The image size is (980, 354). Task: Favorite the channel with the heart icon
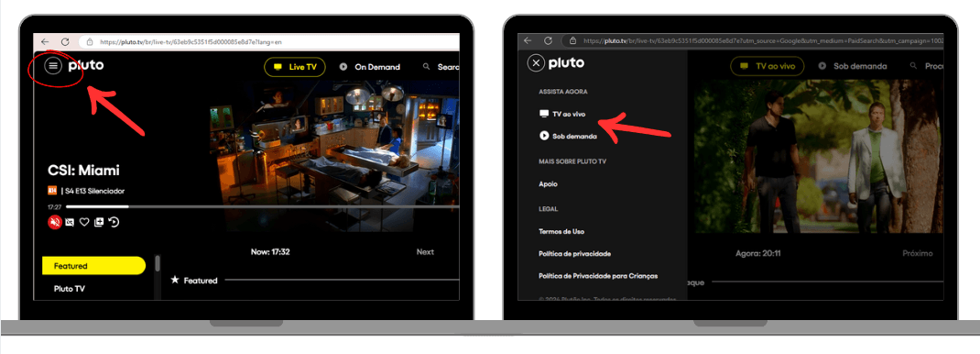pyautogui.click(x=83, y=222)
